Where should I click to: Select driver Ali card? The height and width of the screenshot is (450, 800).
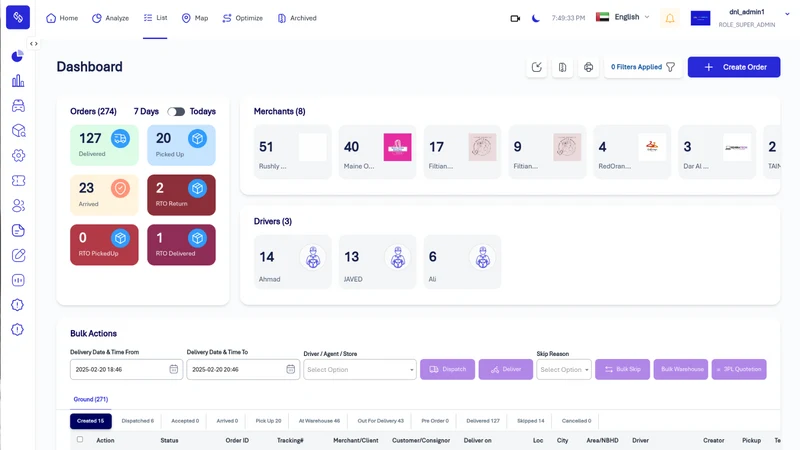click(x=462, y=262)
